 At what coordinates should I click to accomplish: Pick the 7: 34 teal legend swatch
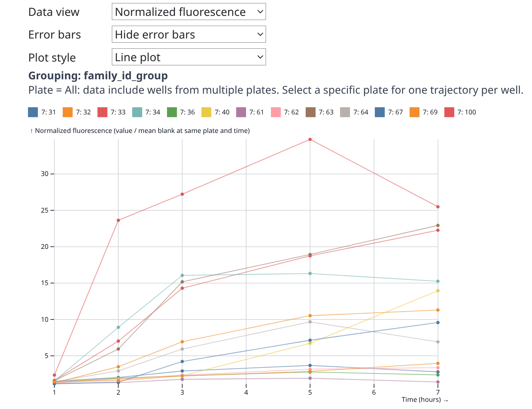click(x=137, y=112)
